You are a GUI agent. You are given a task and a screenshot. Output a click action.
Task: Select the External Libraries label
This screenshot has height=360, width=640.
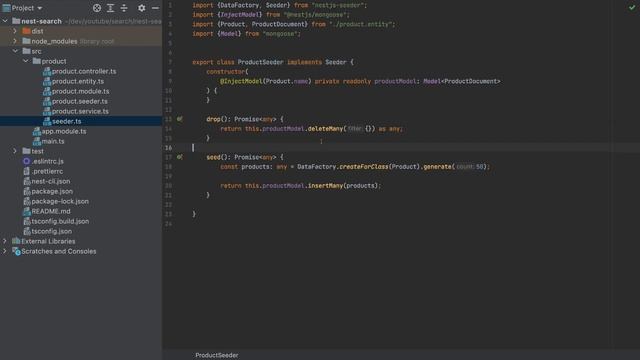48,241
